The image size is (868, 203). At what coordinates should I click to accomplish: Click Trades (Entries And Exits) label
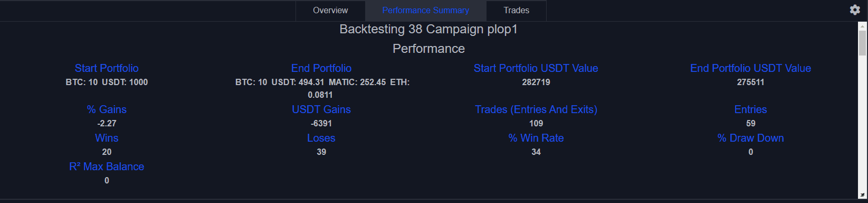(536, 109)
